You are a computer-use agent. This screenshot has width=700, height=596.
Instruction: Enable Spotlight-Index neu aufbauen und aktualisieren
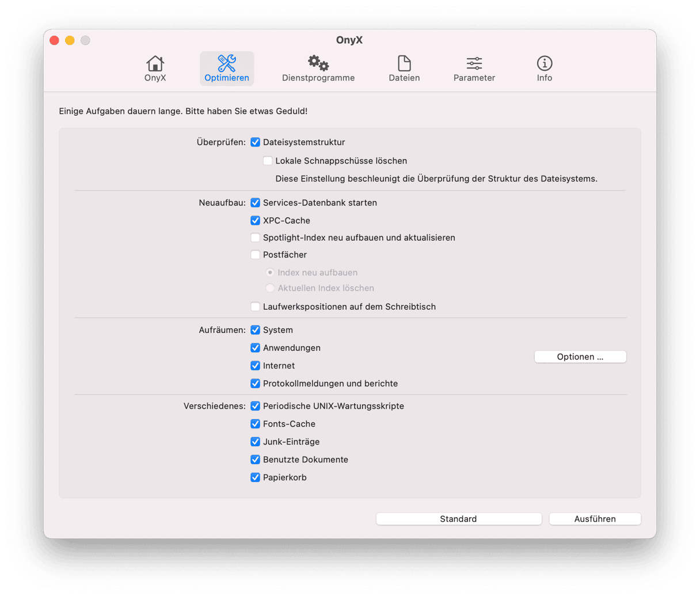click(256, 238)
